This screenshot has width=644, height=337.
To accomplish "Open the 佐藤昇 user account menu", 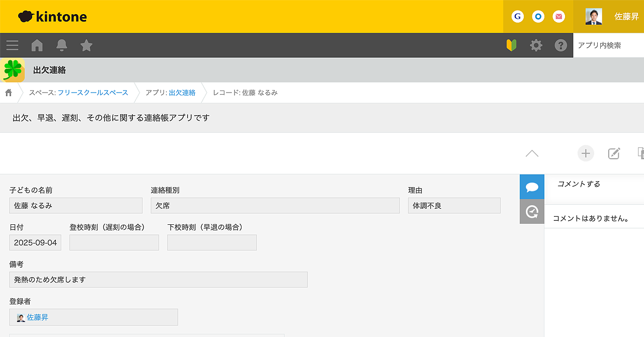I will pos(612,17).
